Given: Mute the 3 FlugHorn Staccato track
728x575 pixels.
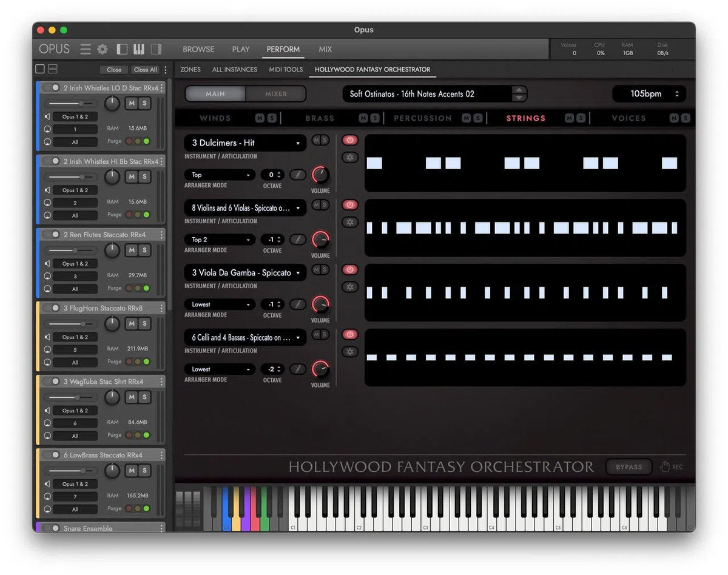Looking at the screenshot, I should point(131,323).
